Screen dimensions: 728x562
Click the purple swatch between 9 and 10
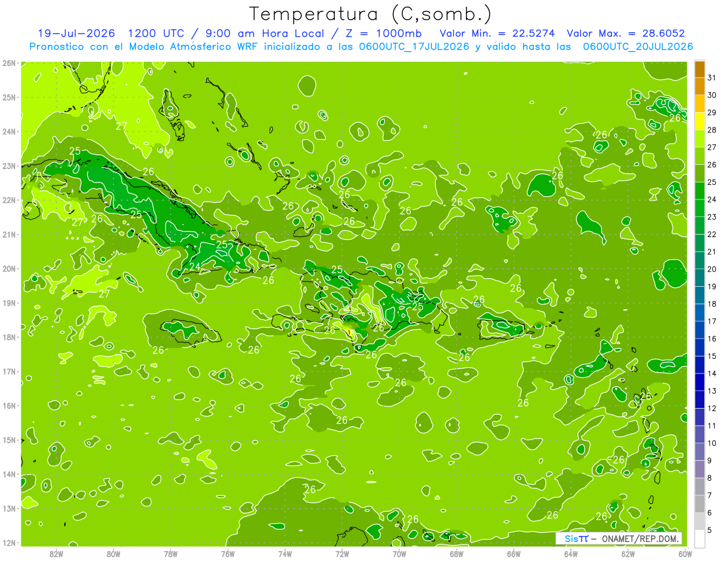pos(699,452)
